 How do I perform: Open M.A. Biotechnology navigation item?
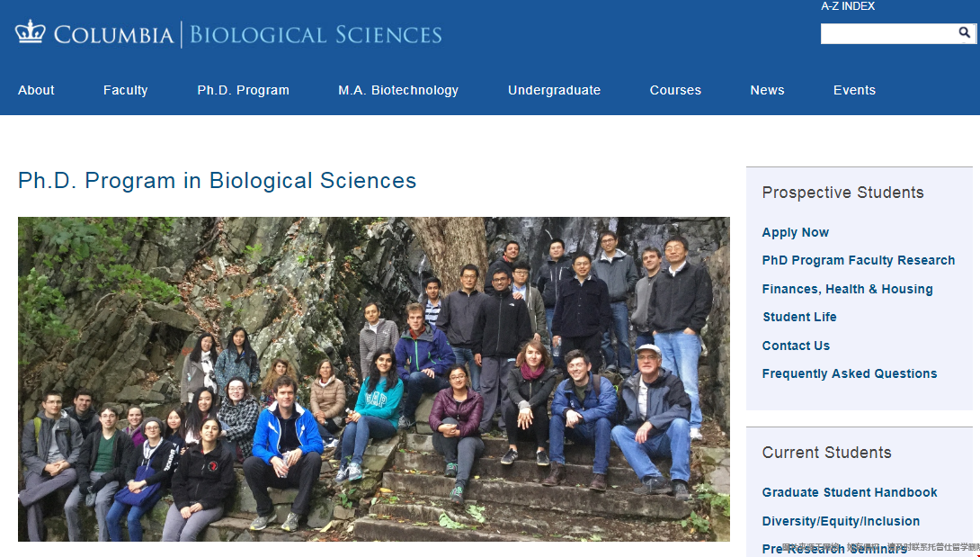coord(398,90)
